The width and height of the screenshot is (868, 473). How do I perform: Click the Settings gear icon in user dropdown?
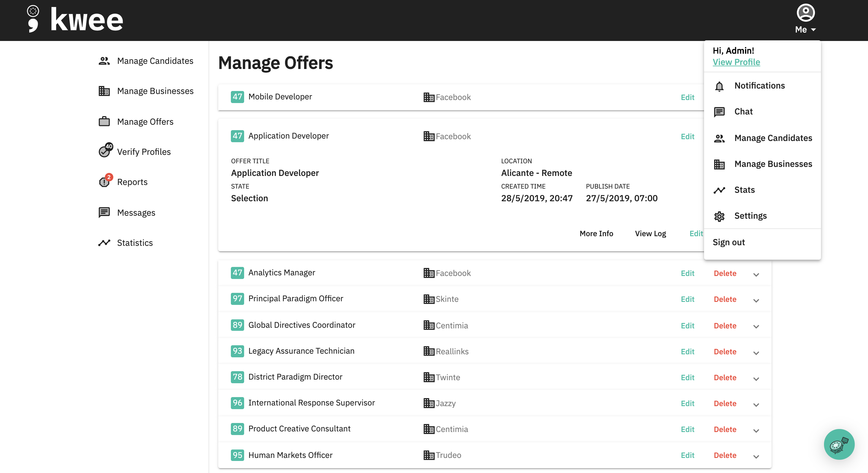click(719, 216)
